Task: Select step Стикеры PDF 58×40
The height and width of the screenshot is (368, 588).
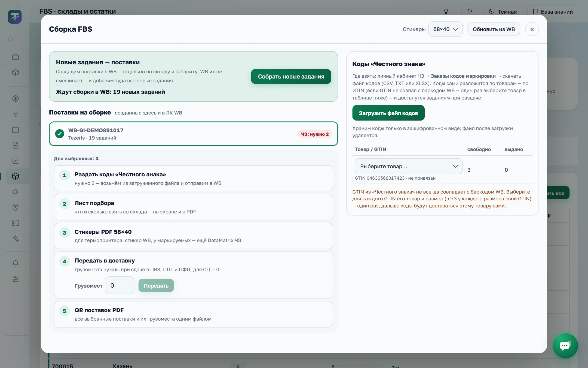Action: (193, 236)
